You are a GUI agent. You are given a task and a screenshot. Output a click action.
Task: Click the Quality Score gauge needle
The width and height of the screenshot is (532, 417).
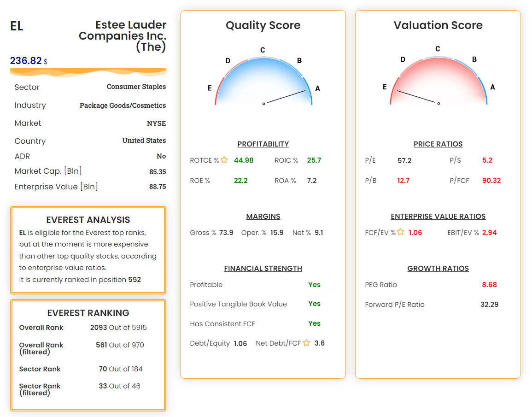coord(286,97)
